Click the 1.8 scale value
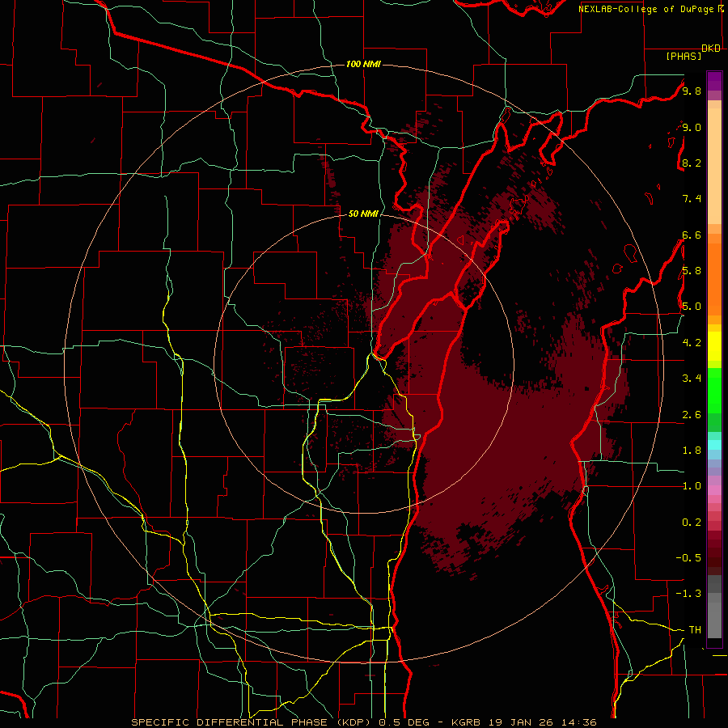Screen dimensions: 728x728 (x=692, y=451)
